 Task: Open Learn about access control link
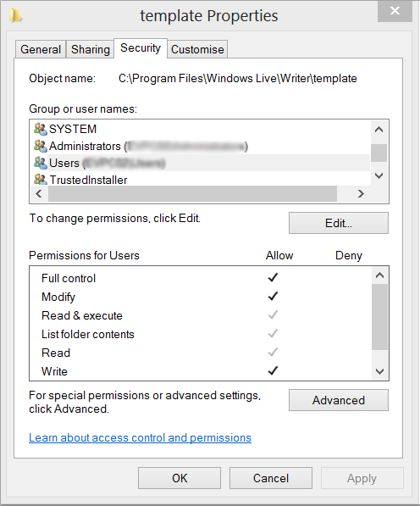click(x=140, y=437)
